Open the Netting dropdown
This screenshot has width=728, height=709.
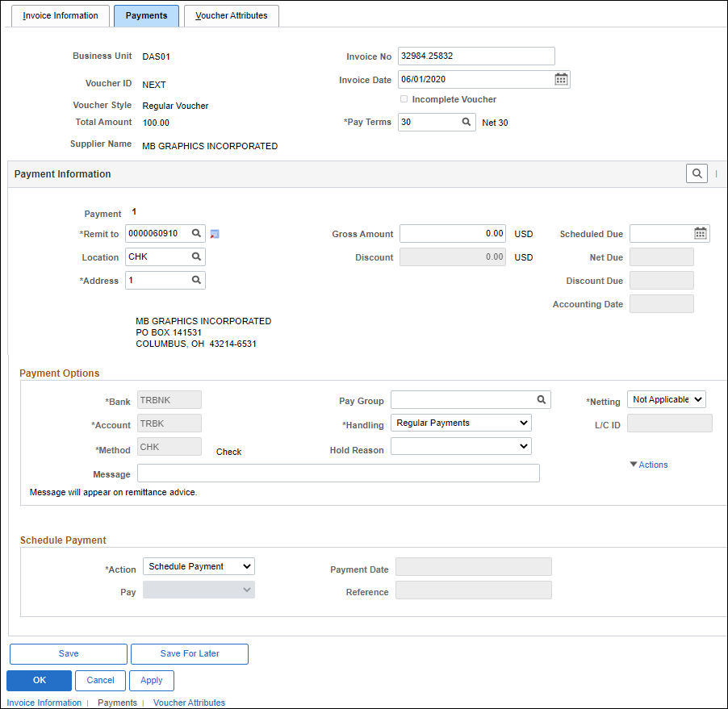(666, 399)
